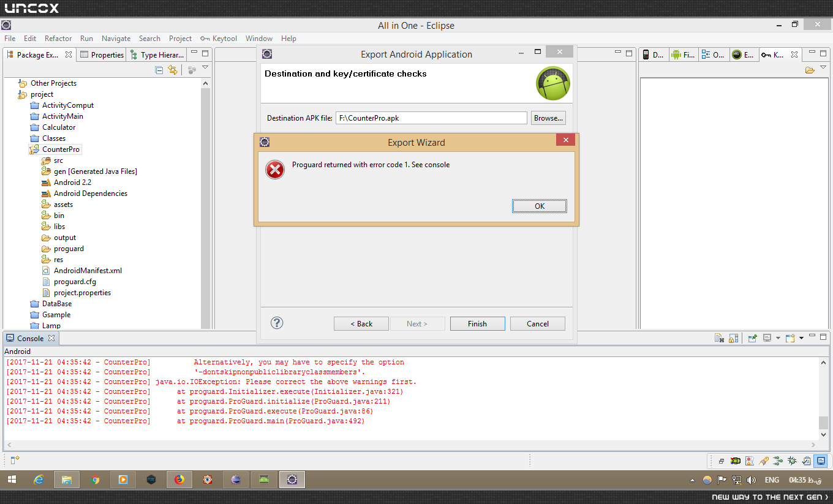Switch to the Devices tab with phone icon
The height and width of the screenshot is (504, 833).
click(653, 55)
